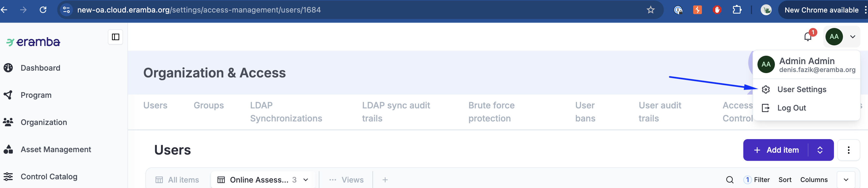Viewport: 868px width, 188px height.
Task: Open the Brute force protection tab
Action: coord(491,112)
